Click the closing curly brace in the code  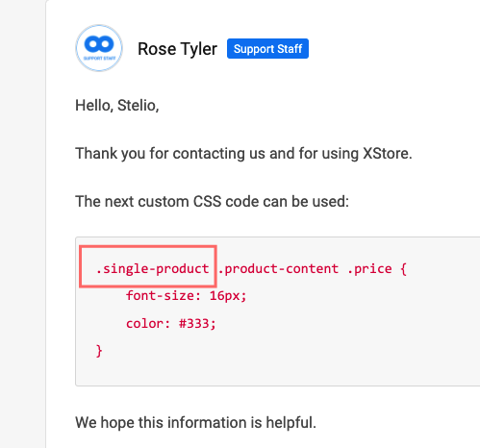pos(99,351)
